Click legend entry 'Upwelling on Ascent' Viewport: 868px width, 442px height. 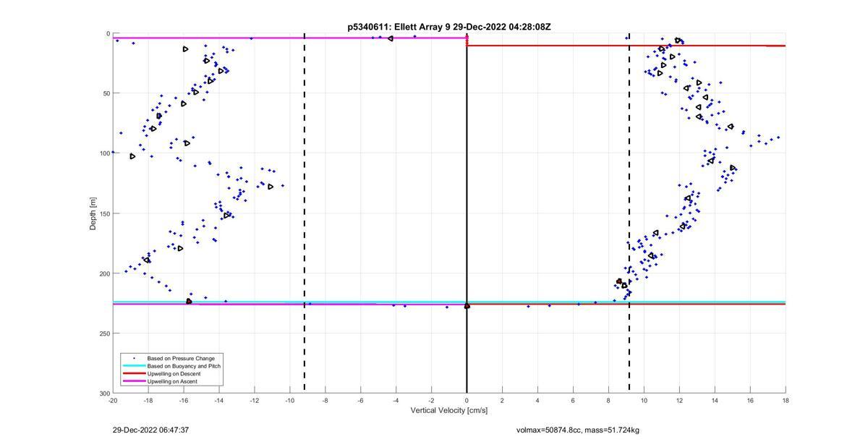pos(172,381)
